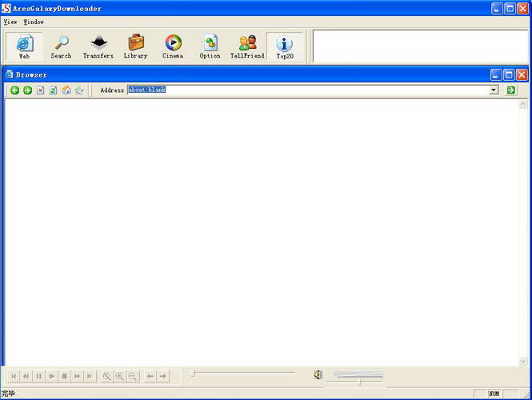Go forward with green forward arrow
The width and height of the screenshot is (532, 400).
[x=27, y=90]
